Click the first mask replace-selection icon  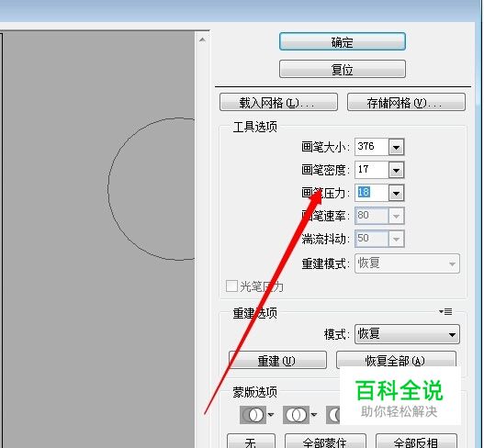253,415
